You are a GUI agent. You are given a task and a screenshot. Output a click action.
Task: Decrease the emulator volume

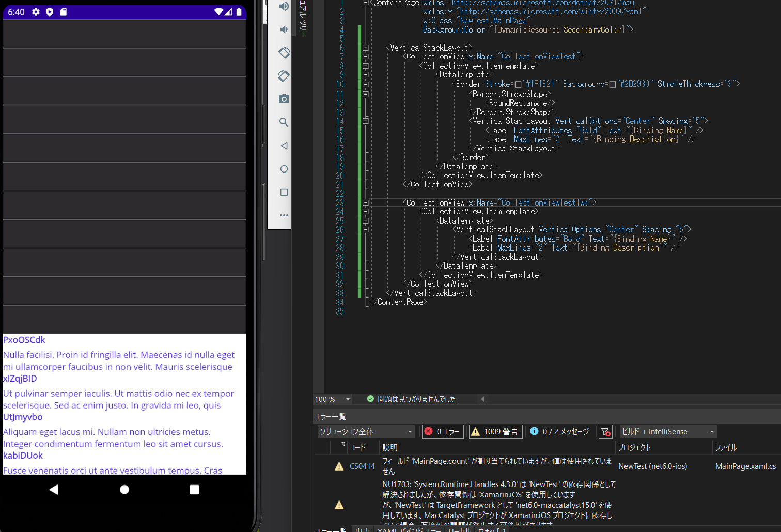pos(284,29)
